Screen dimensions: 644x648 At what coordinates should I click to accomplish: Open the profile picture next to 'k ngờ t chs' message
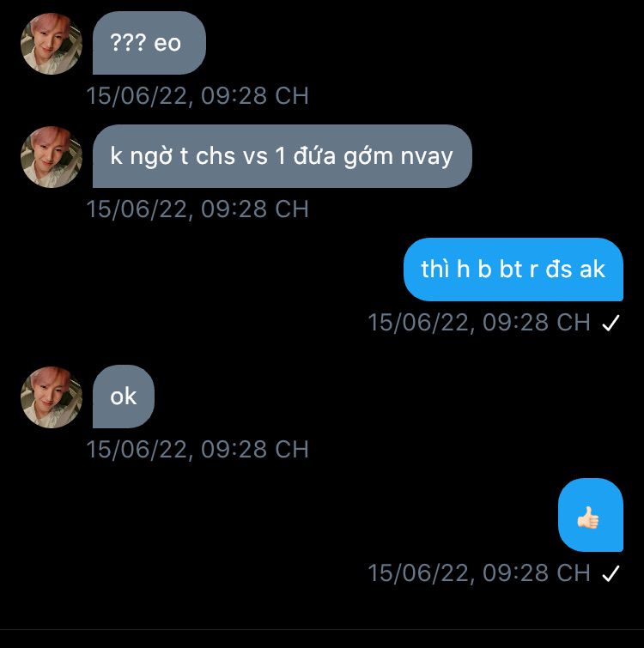(52, 157)
